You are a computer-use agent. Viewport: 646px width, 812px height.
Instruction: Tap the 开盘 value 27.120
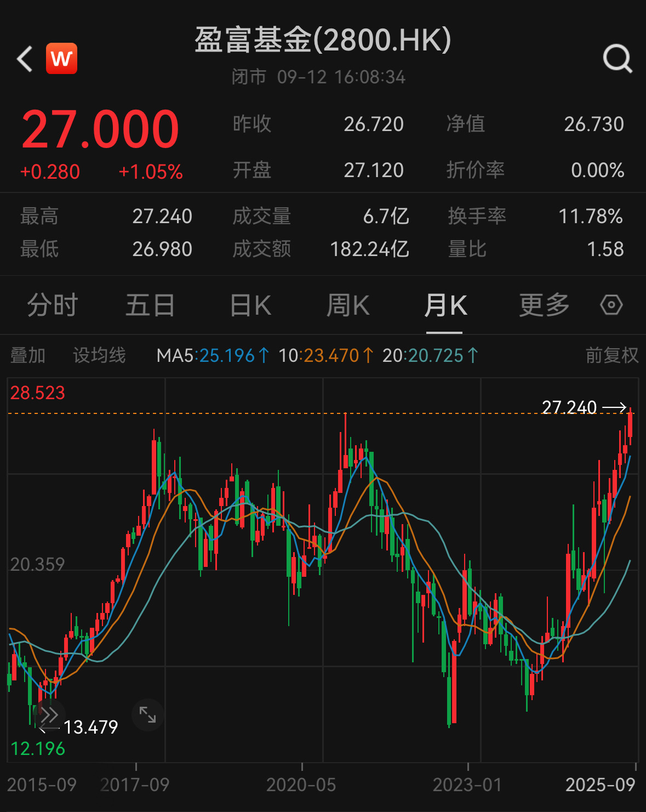click(x=374, y=171)
